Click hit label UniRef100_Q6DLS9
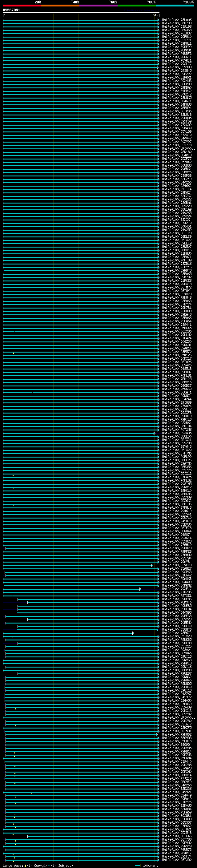Image resolution: width=197 pixels, height=868 pixels. (177, 236)
